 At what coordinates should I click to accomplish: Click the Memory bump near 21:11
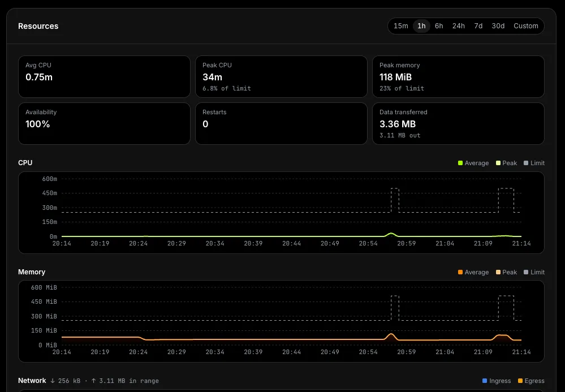tap(502, 337)
